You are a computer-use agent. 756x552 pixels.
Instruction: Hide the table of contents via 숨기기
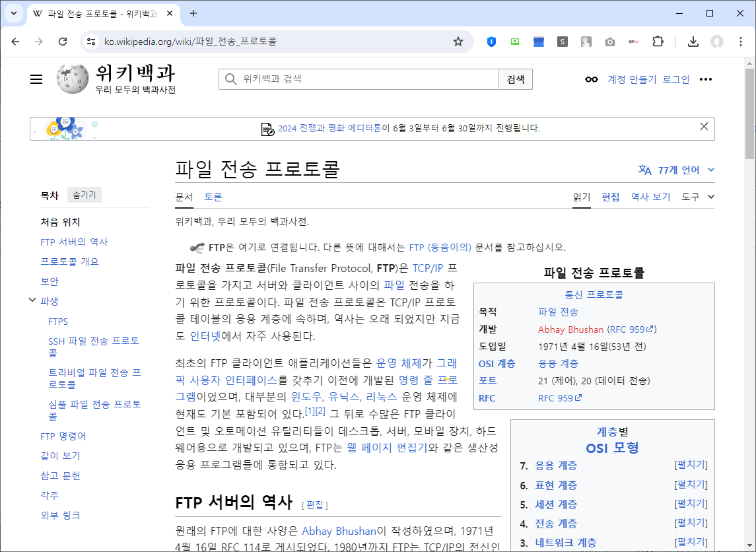click(x=84, y=195)
